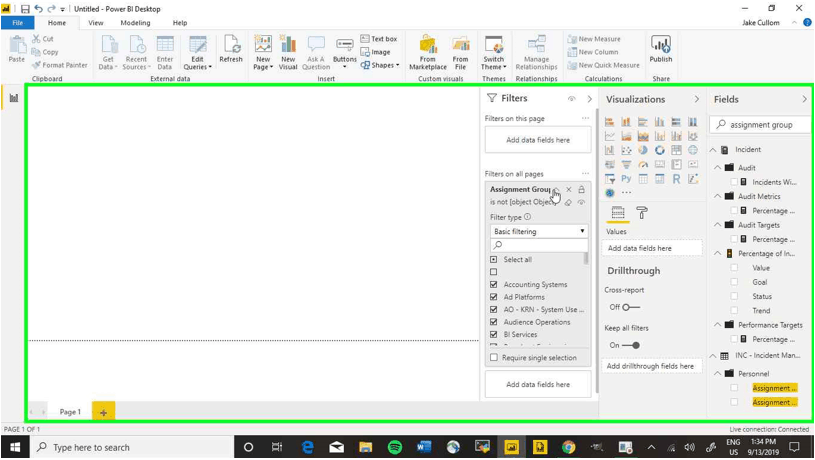Select the donut chart visualization
This screenshot has width=815, height=460.
click(660, 150)
